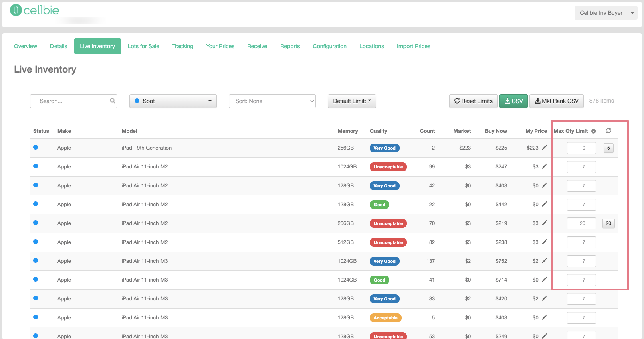The height and width of the screenshot is (339, 644).
Task: Open the Configuration tab
Action: coord(330,46)
